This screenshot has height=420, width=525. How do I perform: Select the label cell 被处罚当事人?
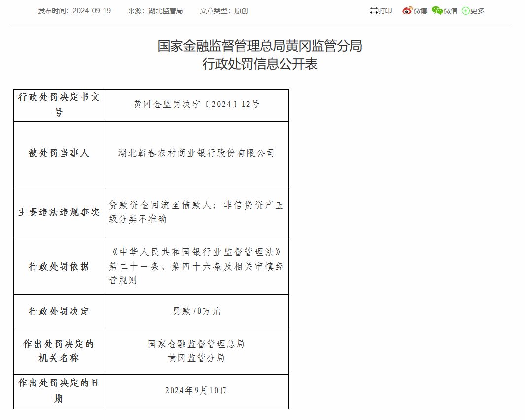click(x=59, y=153)
